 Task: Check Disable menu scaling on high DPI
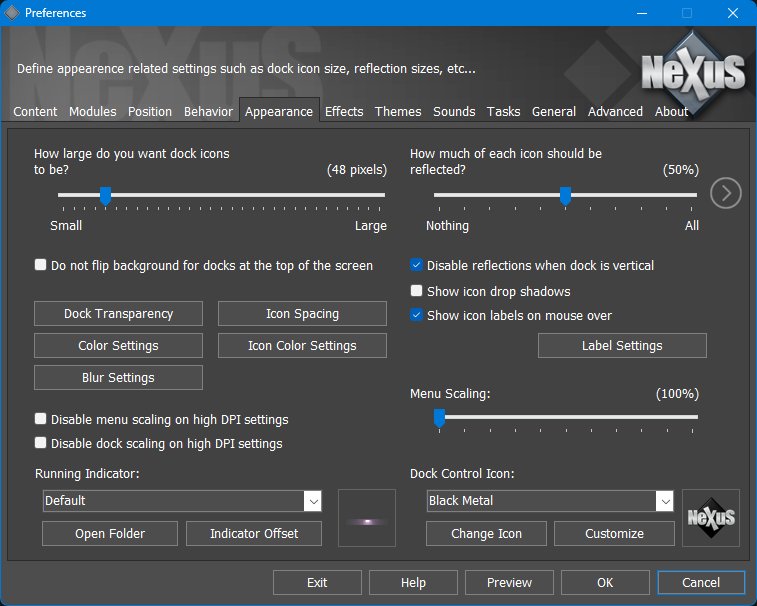41,419
